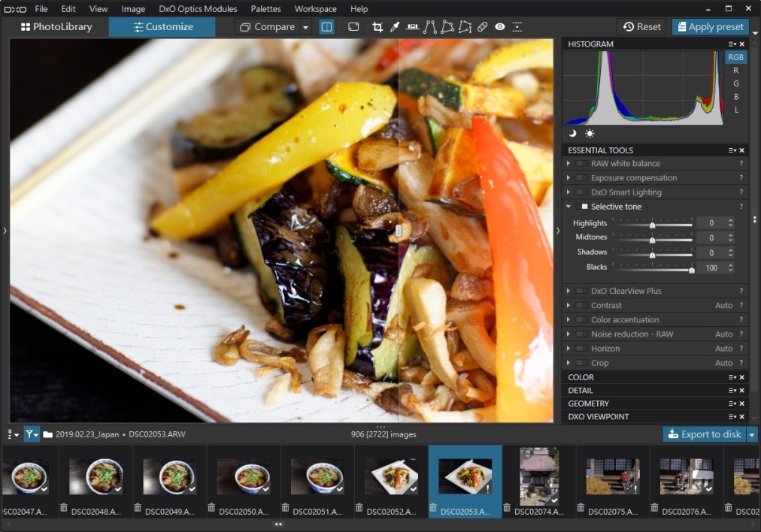
Task: Expand DxO Smart Lighting section
Action: pos(568,192)
